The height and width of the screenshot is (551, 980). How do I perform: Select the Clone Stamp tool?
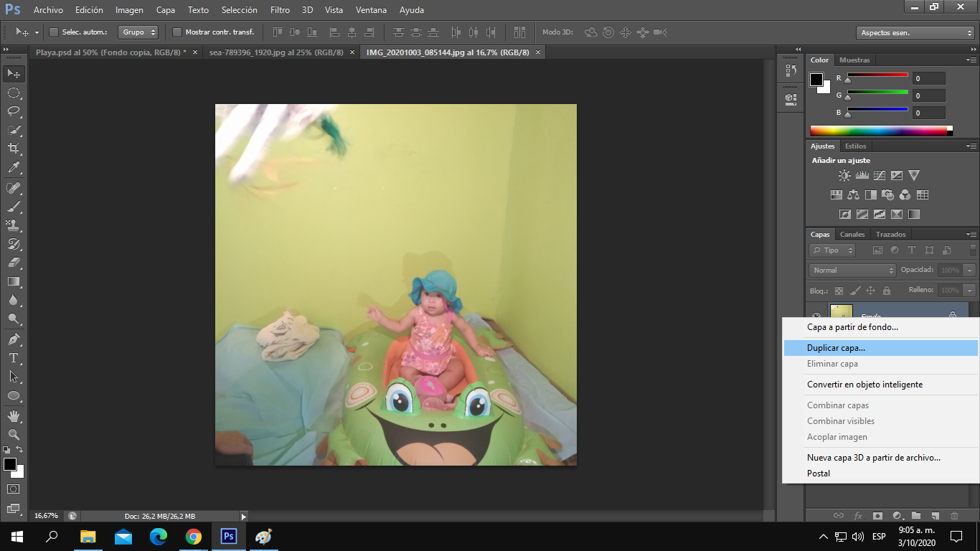tap(14, 225)
